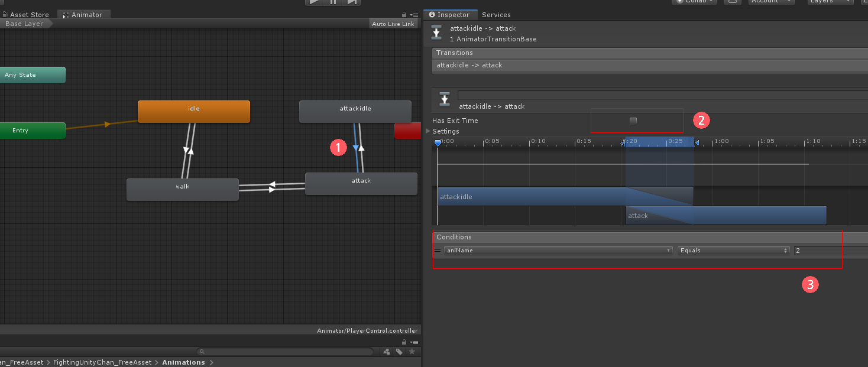
Task: Click the cloud services button
Action: 733,2
